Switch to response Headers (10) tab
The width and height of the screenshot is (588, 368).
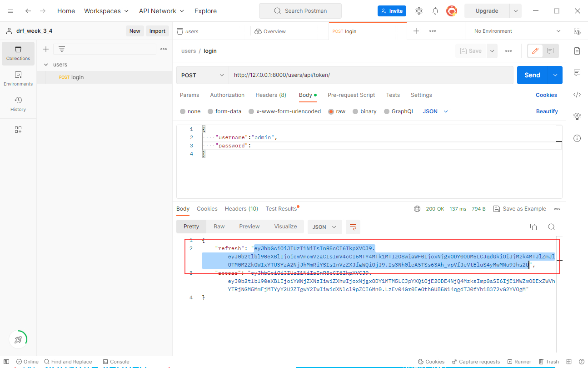pos(241,209)
